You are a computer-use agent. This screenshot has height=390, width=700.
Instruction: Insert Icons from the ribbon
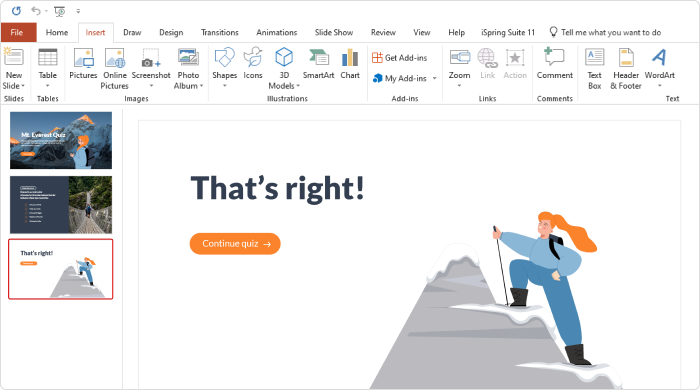click(253, 64)
